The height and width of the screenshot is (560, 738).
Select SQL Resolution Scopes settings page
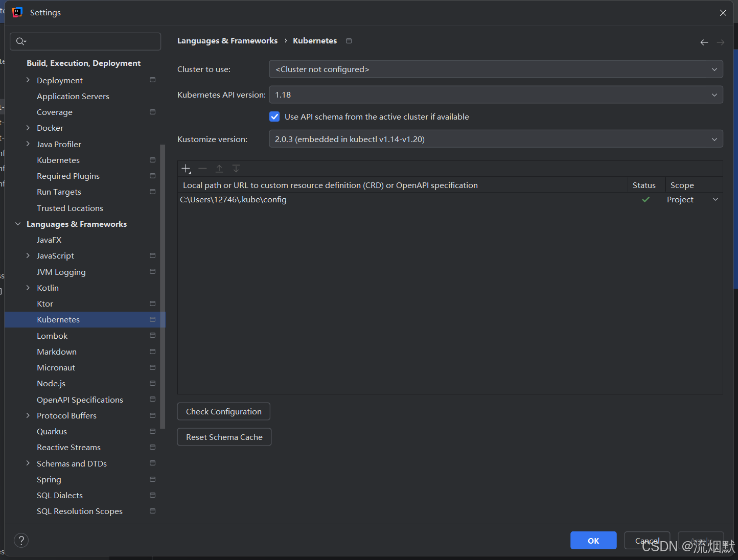(x=80, y=511)
